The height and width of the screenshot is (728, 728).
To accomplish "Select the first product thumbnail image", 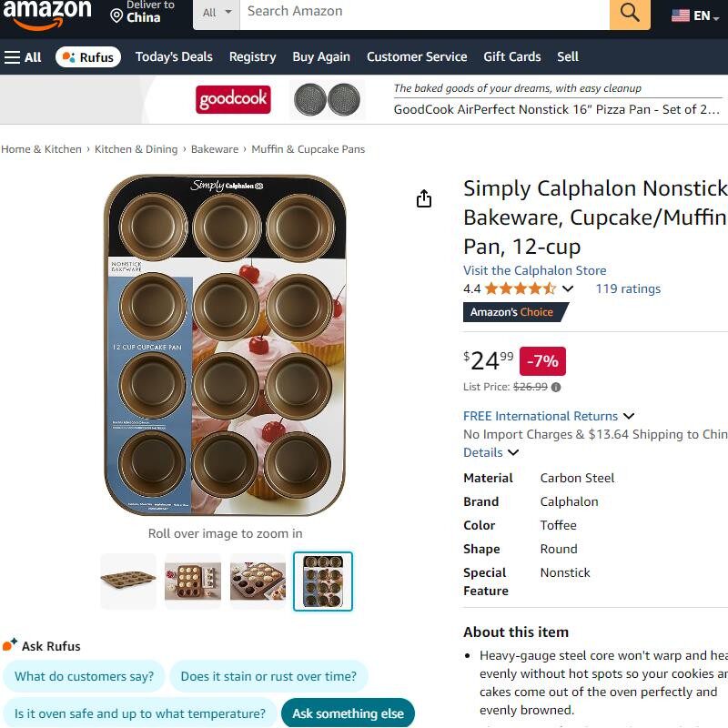I will (x=128, y=581).
